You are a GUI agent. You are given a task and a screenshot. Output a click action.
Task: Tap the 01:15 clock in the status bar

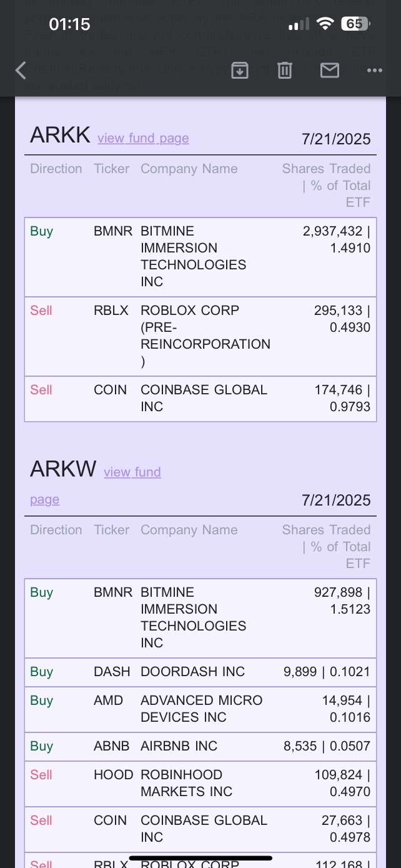[x=69, y=24]
